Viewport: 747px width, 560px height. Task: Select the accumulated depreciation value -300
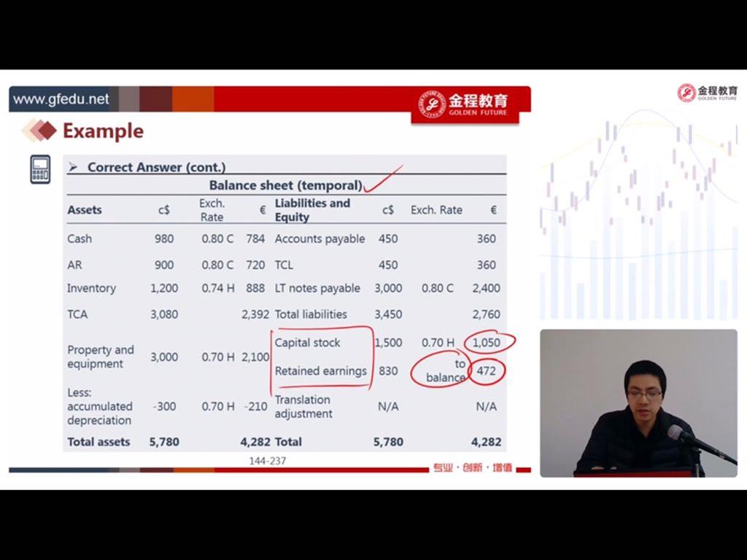click(x=164, y=406)
